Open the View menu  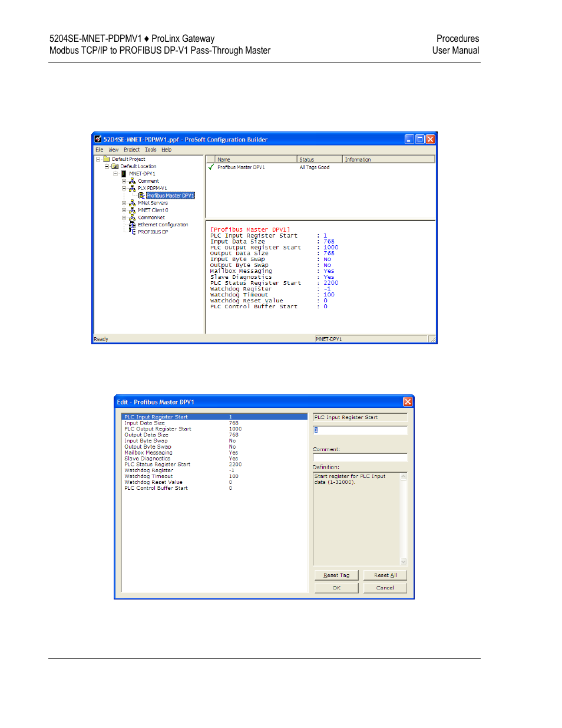click(114, 150)
